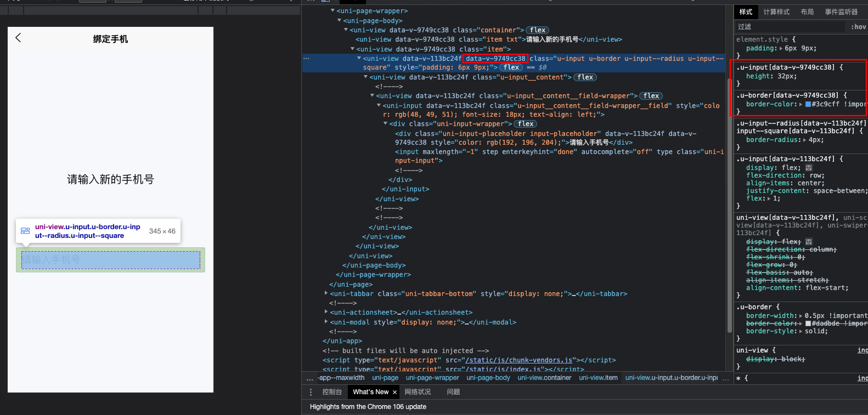Open the 控制台 console drawer tab
This screenshot has width=868, height=415.
point(332,392)
